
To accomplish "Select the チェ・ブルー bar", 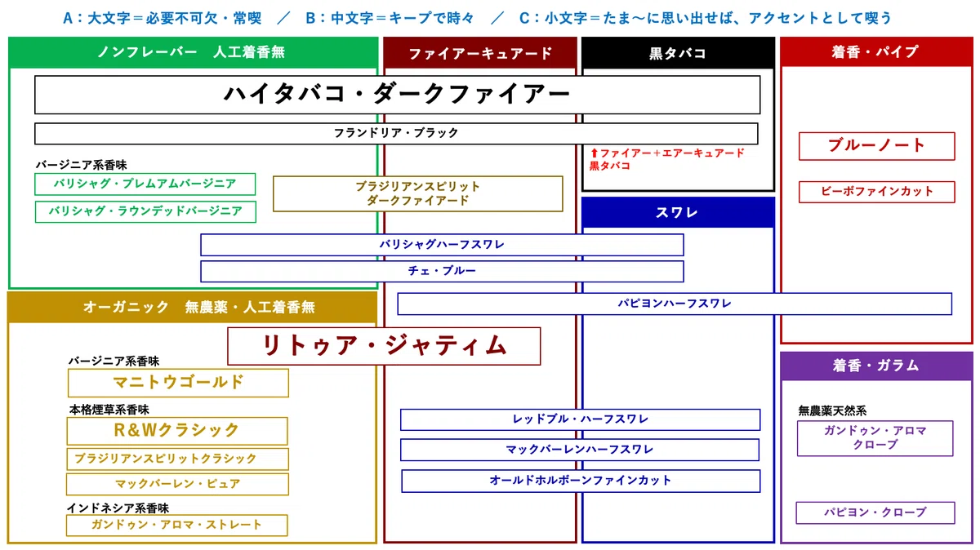I will (442, 271).
